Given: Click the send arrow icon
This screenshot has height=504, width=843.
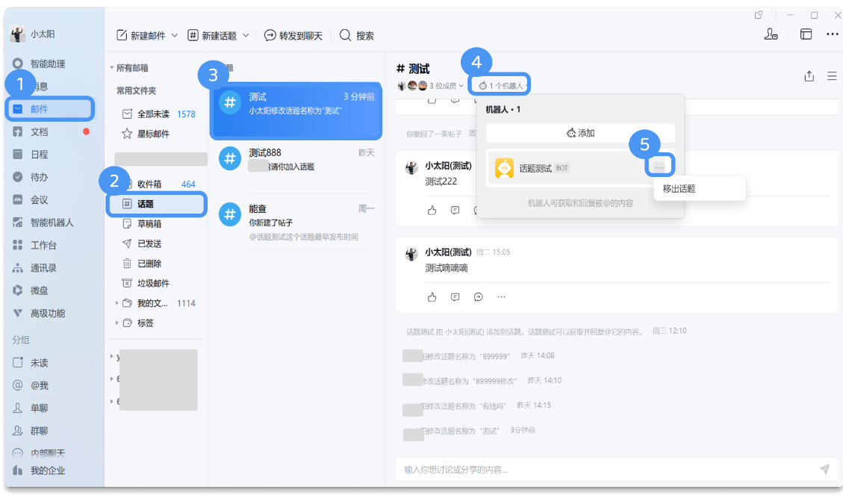Looking at the screenshot, I should pos(824,470).
